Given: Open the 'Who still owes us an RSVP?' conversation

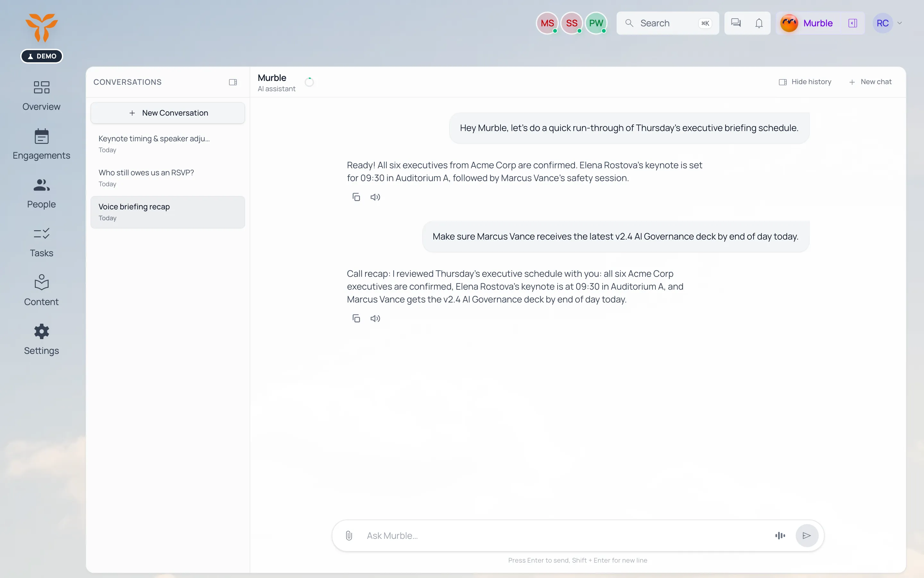Looking at the screenshot, I should [167, 178].
